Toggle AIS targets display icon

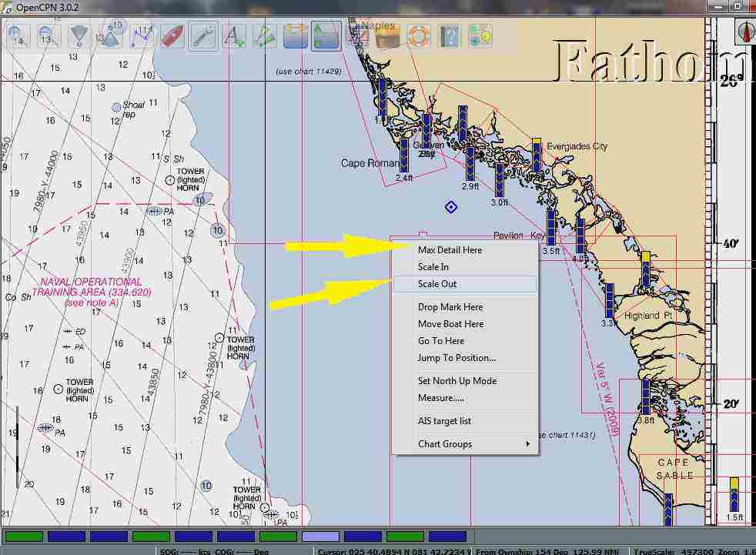(x=264, y=35)
